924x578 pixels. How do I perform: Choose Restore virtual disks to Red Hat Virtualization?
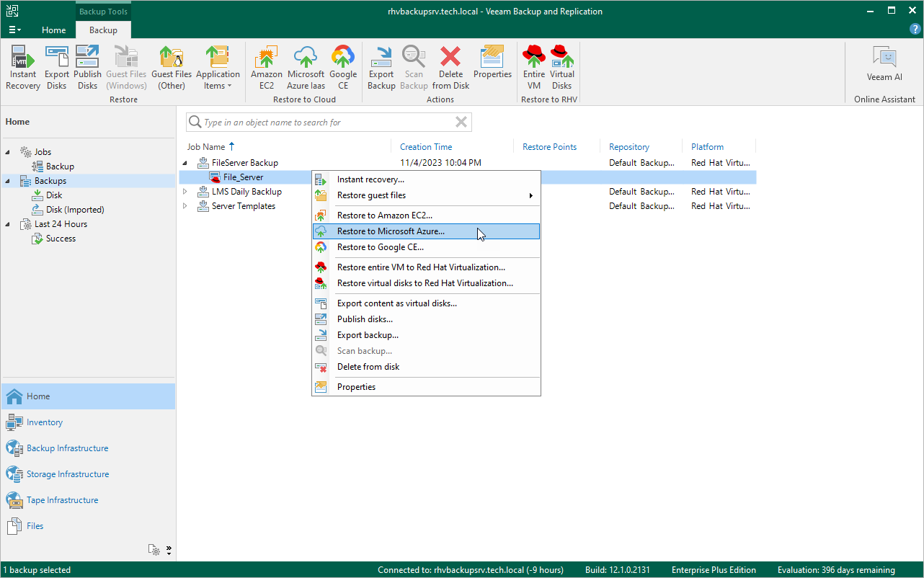click(426, 283)
